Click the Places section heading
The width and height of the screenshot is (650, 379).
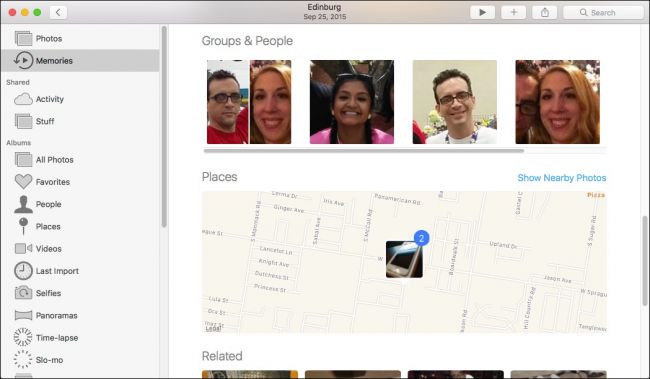[219, 177]
